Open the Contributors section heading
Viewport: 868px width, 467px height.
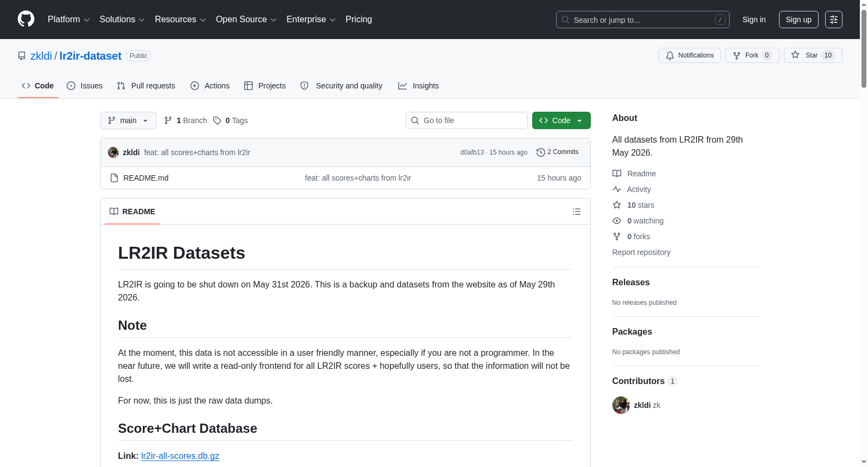tap(644, 381)
